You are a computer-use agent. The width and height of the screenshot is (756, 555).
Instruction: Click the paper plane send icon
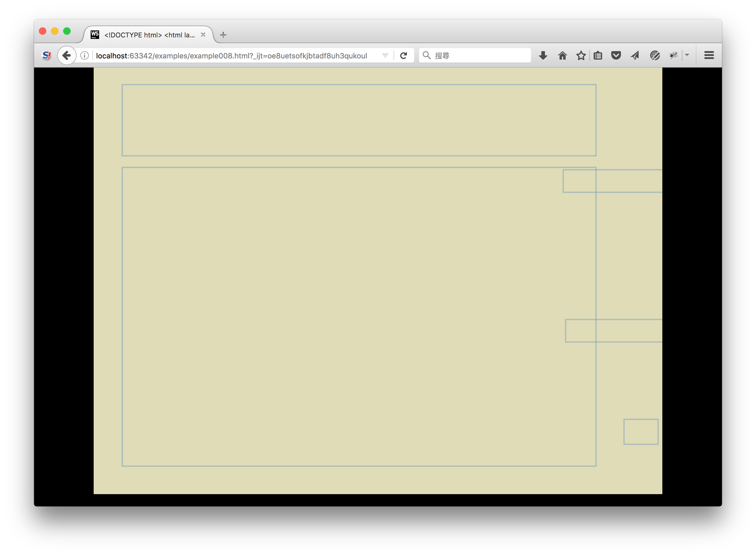coord(634,55)
